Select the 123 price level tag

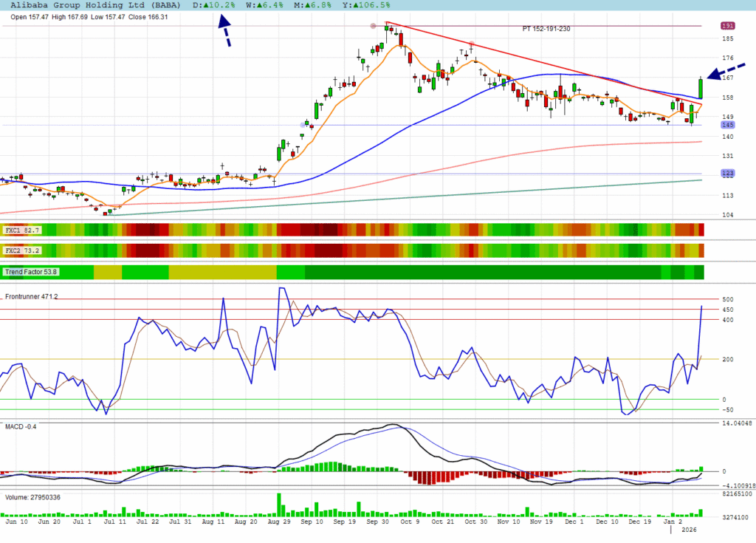point(727,174)
